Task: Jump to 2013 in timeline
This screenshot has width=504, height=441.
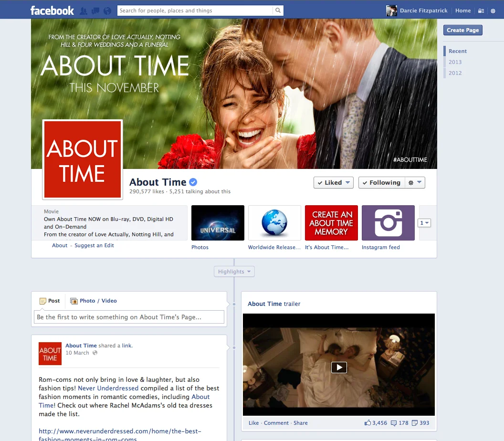Action: [x=455, y=62]
